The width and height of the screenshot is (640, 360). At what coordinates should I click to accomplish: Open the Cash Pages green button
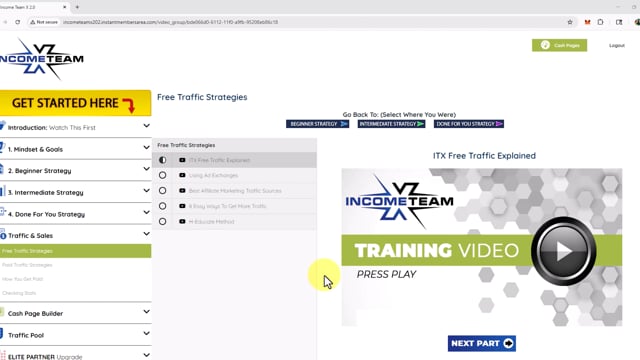(559, 45)
